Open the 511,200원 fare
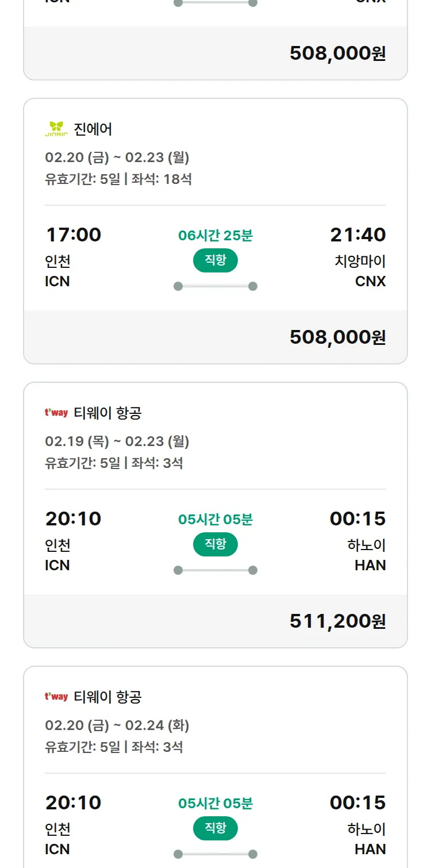The image size is (431, 868). (x=337, y=621)
